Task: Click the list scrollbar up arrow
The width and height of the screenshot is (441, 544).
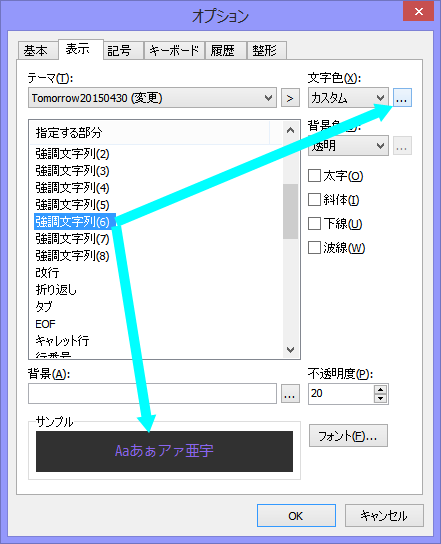Action: coord(290,130)
